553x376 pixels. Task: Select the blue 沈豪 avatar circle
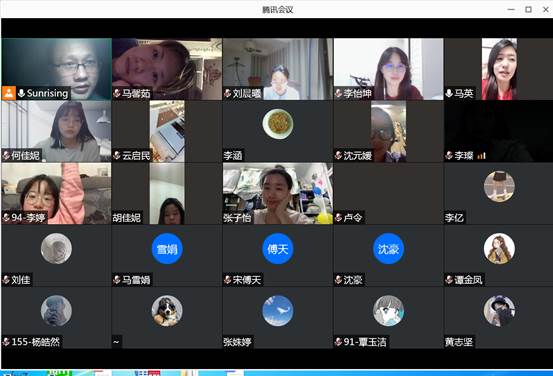(x=389, y=249)
